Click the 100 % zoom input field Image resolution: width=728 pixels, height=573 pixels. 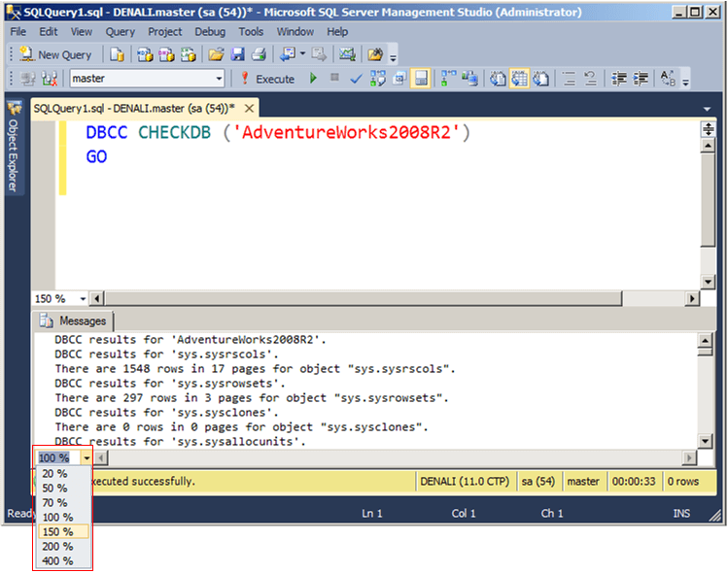tap(58, 458)
